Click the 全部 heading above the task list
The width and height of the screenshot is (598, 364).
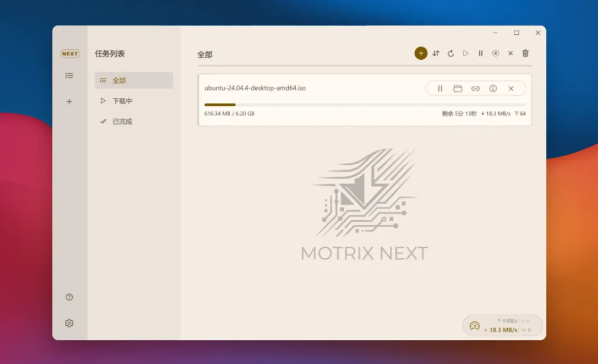tap(205, 55)
